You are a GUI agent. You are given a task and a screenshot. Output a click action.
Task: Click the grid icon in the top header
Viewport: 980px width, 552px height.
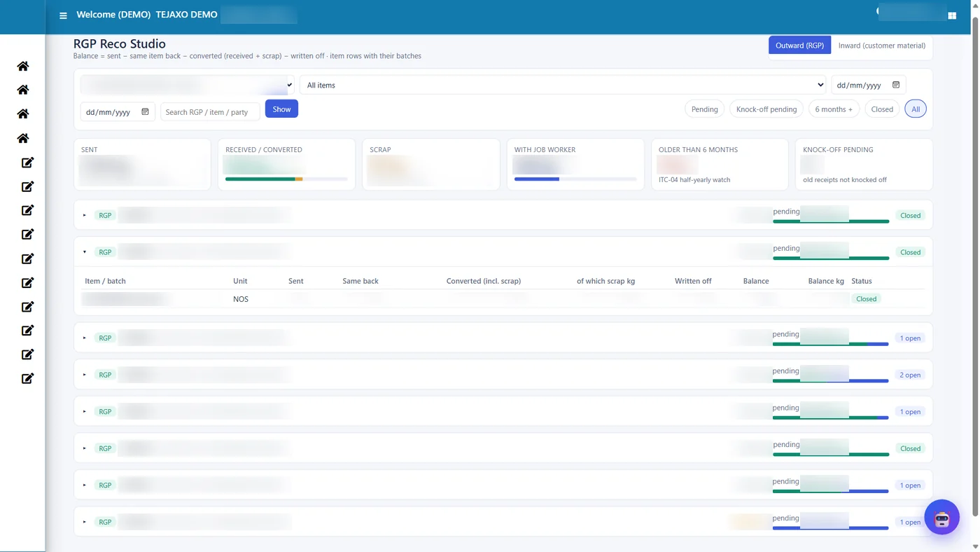point(952,15)
